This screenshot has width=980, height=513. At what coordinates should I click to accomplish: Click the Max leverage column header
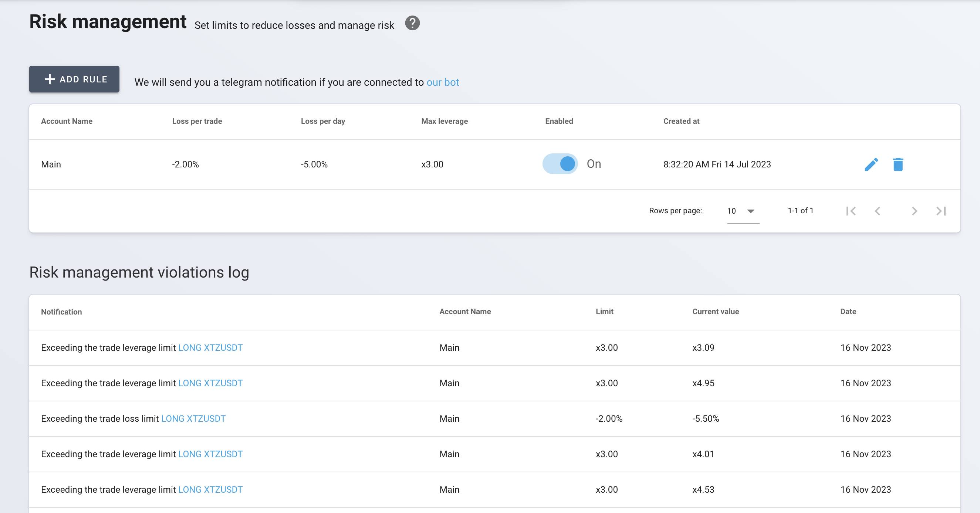(445, 121)
